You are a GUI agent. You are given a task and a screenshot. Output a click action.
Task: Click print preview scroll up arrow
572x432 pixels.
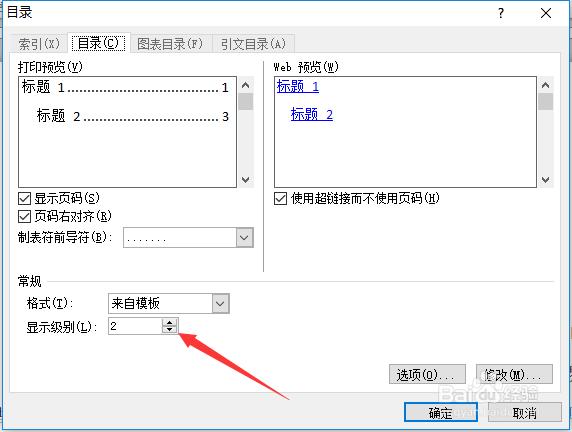tap(246, 85)
